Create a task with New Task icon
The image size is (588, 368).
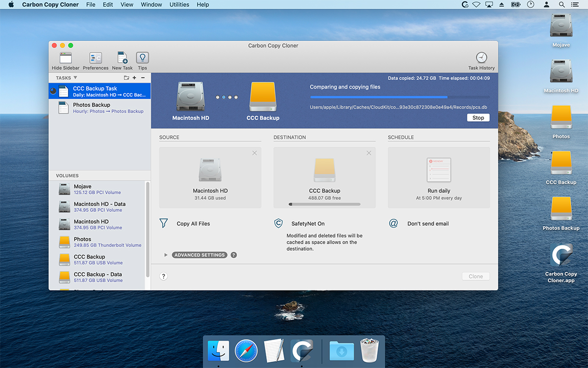pyautogui.click(x=122, y=58)
